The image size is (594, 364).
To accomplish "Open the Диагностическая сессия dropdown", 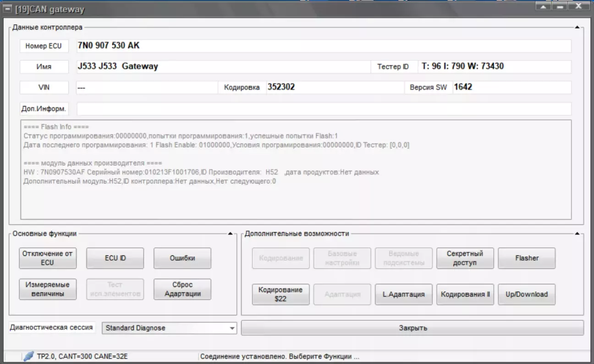I will 232,328.
